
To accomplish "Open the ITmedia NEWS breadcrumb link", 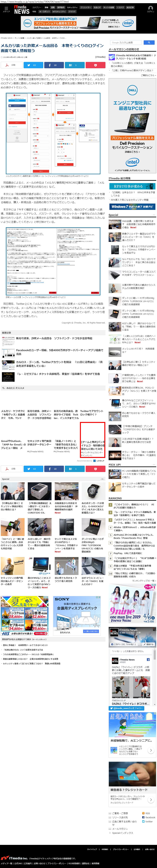I will 6,38.
